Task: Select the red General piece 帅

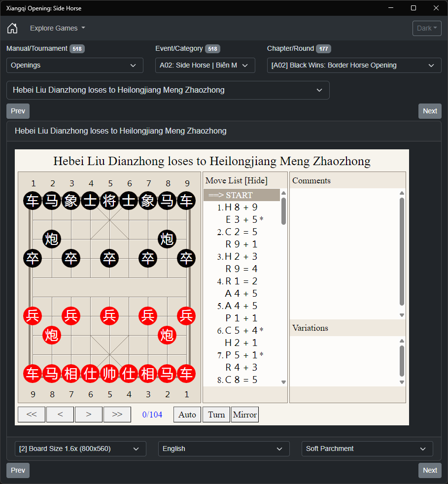Action: [109, 374]
